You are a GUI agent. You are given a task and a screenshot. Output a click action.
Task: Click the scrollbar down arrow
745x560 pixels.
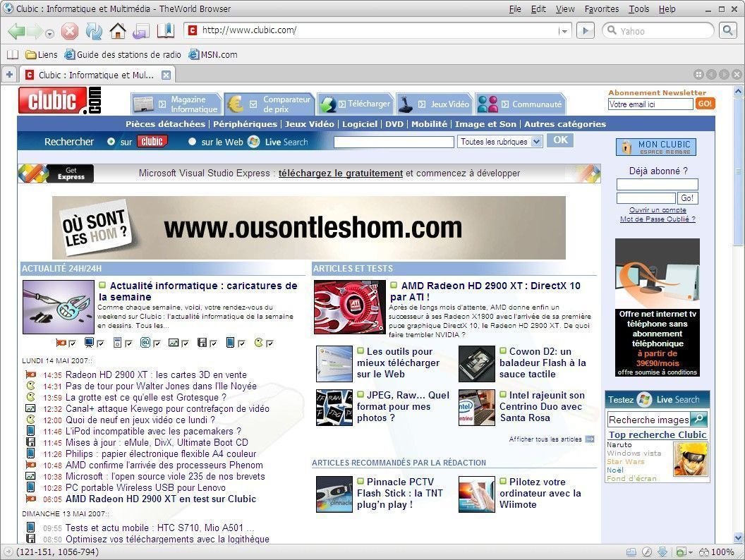738,538
